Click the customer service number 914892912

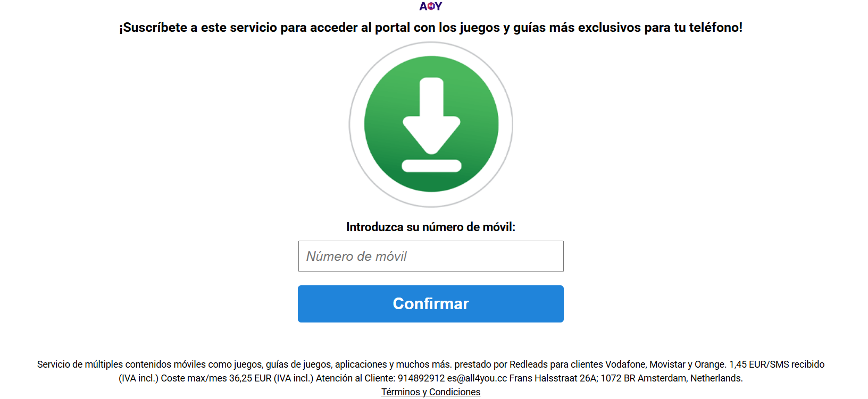click(x=421, y=378)
